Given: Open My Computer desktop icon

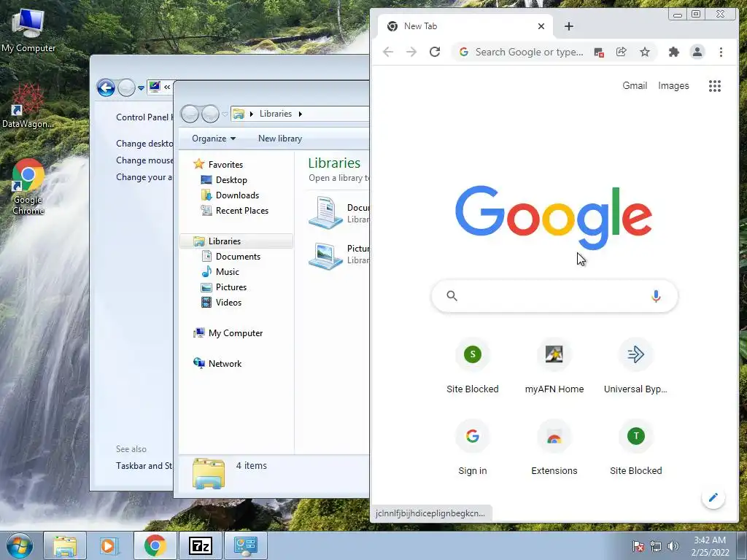Looking at the screenshot, I should (28, 31).
